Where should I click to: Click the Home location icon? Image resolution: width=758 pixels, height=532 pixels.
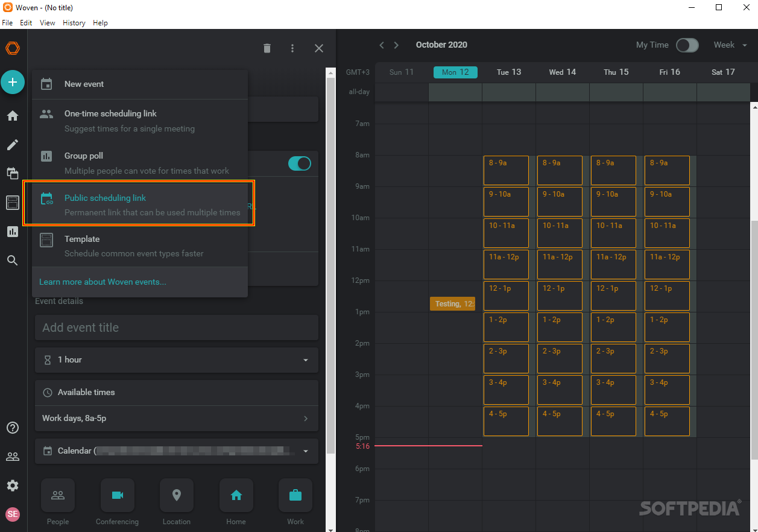point(236,495)
